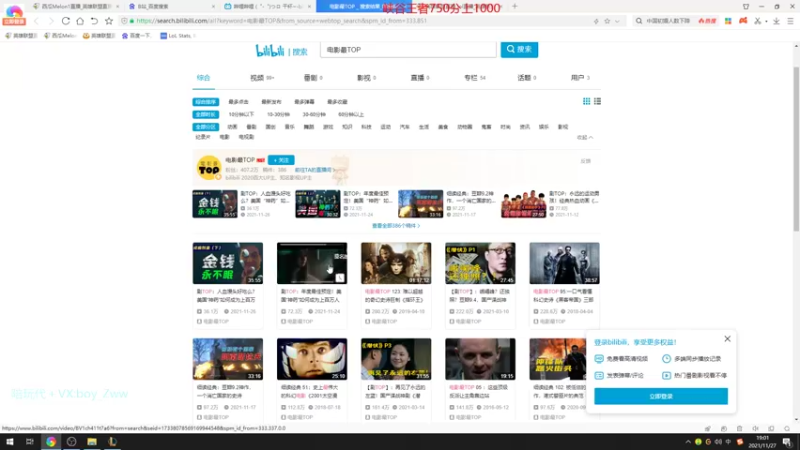The image size is (800, 450).
Task: Select the 最新发布 sort option
Action: pos(271,102)
